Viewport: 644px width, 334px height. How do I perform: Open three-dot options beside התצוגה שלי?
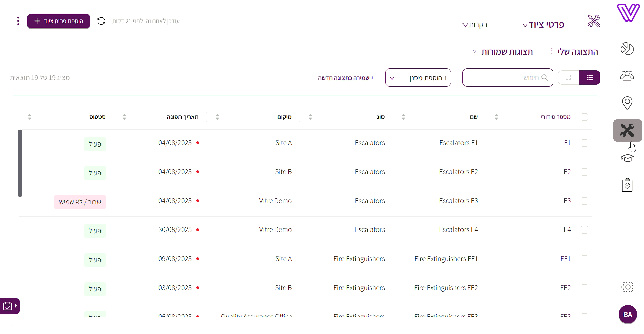(x=552, y=51)
